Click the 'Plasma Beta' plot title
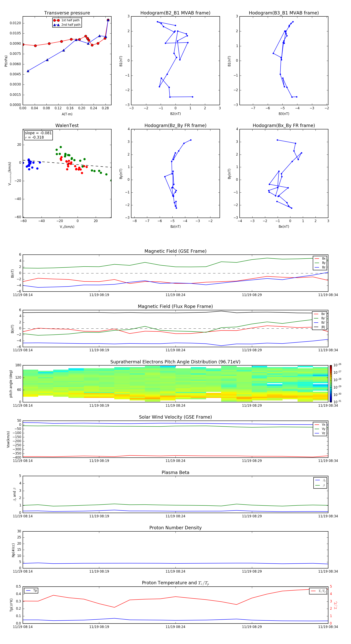This screenshot has width=351, height=644. (175, 472)
